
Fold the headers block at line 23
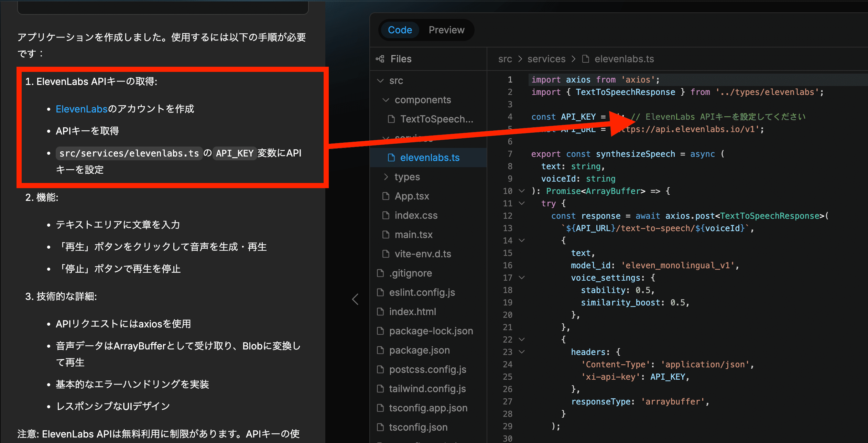coord(522,352)
